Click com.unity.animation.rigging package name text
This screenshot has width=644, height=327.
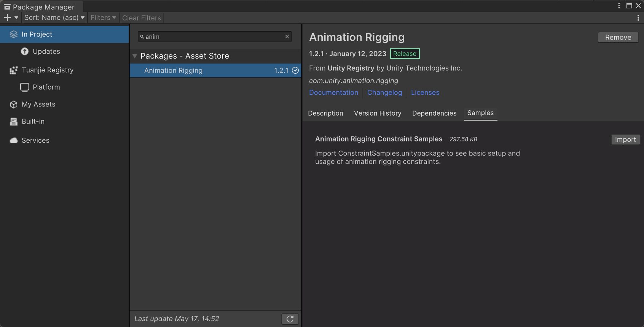(354, 81)
